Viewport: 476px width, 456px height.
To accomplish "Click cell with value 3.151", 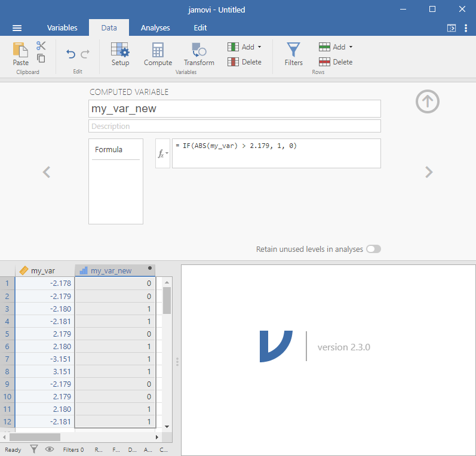I will click(45, 372).
